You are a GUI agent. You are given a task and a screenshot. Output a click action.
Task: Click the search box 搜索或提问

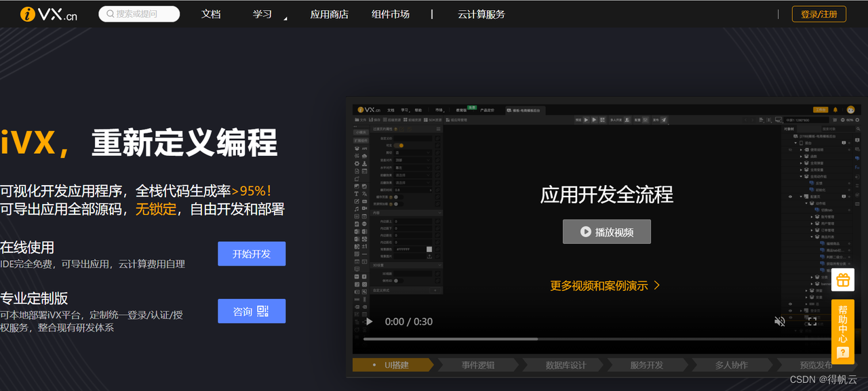pyautogui.click(x=139, y=14)
